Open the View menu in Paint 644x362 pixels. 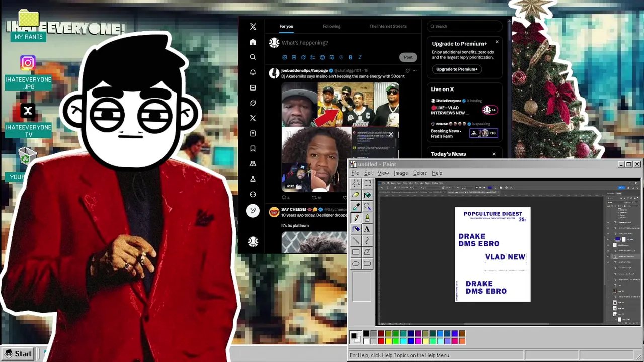tap(383, 173)
